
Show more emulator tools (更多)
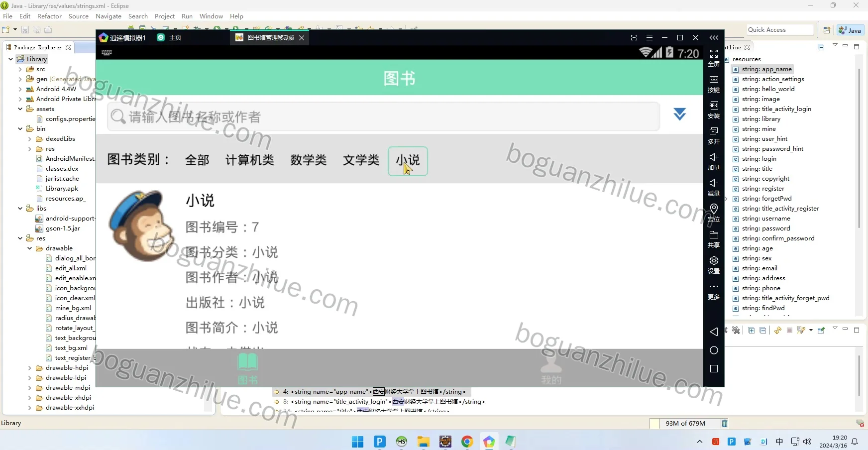(x=714, y=291)
